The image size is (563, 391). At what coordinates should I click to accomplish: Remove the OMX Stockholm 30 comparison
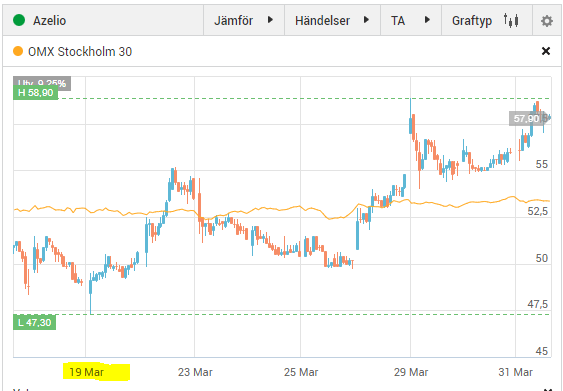(546, 51)
